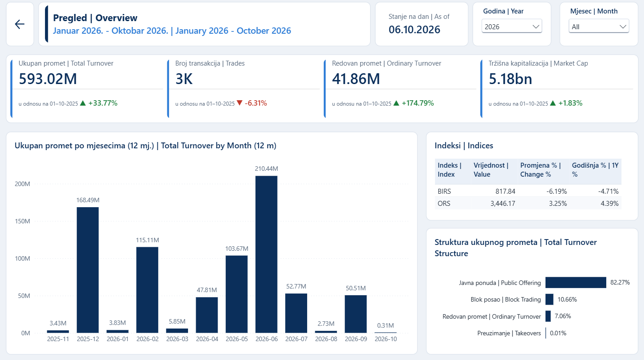The height and width of the screenshot is (360, 644).
Task: Click the +174.79% change figure
Action: (418, 103)
